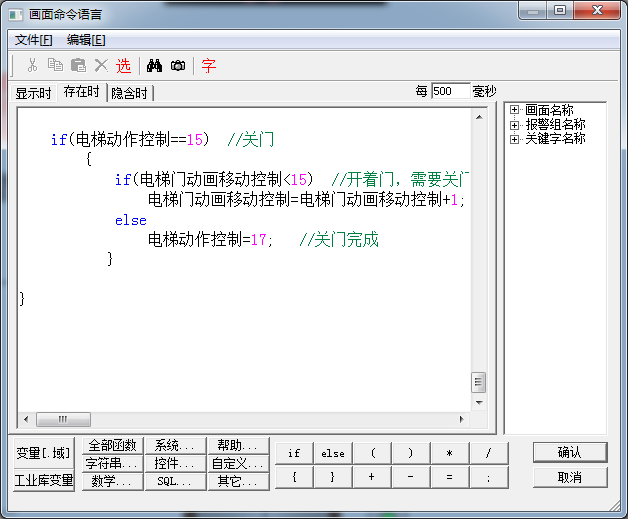Open the 文件[F] menu
The image size is (628, 519).
click(34, 40)
